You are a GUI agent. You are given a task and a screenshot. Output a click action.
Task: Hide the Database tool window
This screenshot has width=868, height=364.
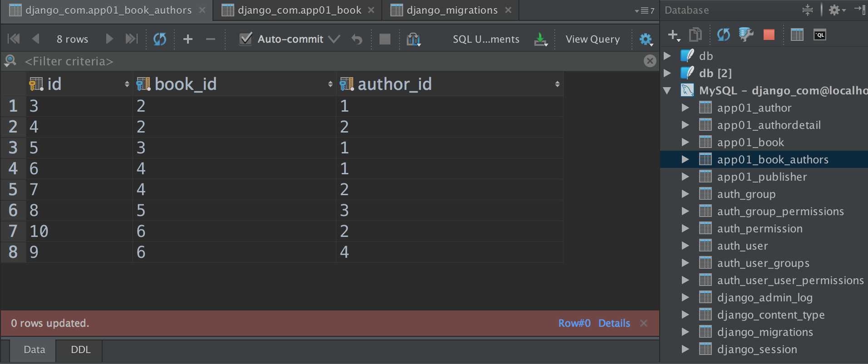coord(859,10)
